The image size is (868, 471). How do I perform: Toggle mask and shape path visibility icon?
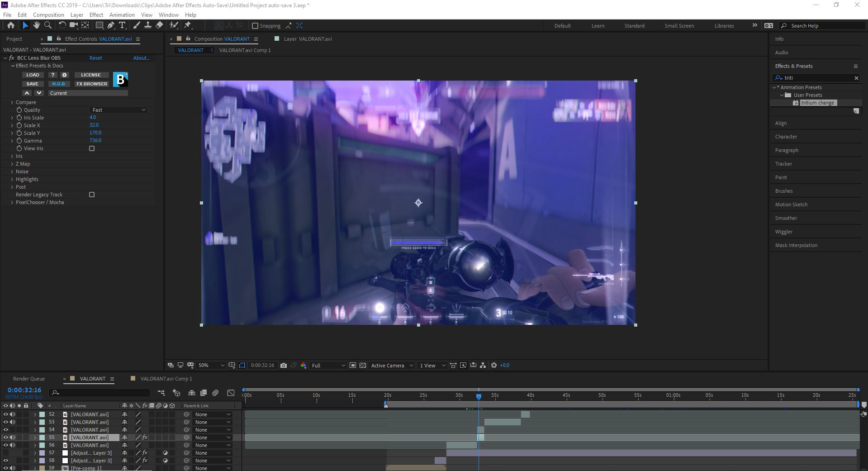click(242, 366)
